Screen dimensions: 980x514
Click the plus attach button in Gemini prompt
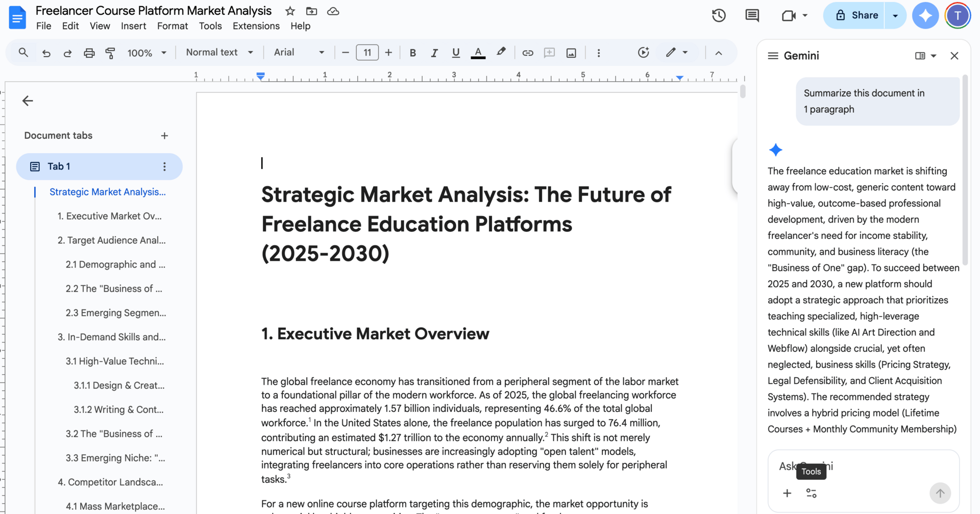787,493
